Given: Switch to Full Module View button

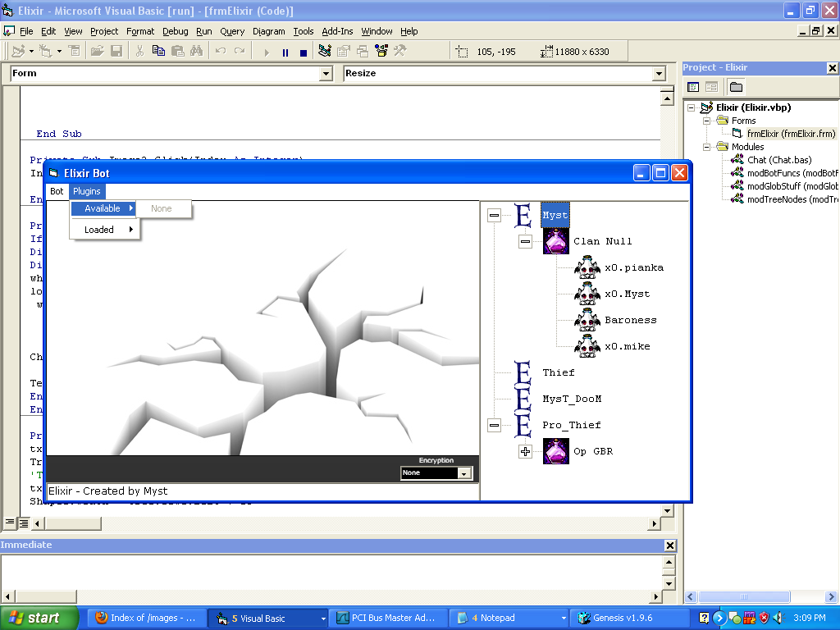Looking at the screenshot, I should [24, 523].
